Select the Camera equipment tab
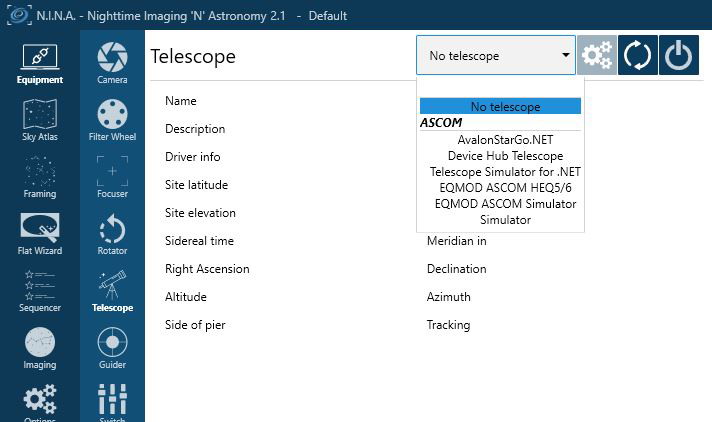The image size is (712, 422). [112, 64]
